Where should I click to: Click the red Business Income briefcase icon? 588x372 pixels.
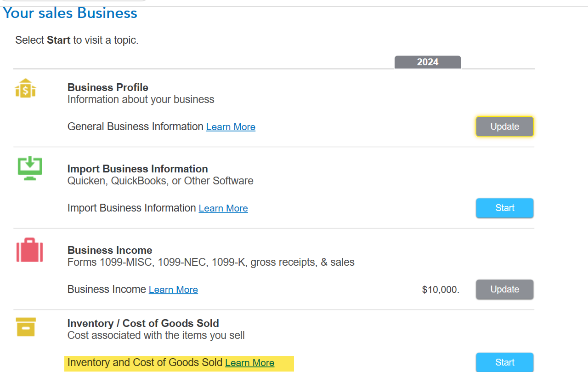(x=30, y=250)
